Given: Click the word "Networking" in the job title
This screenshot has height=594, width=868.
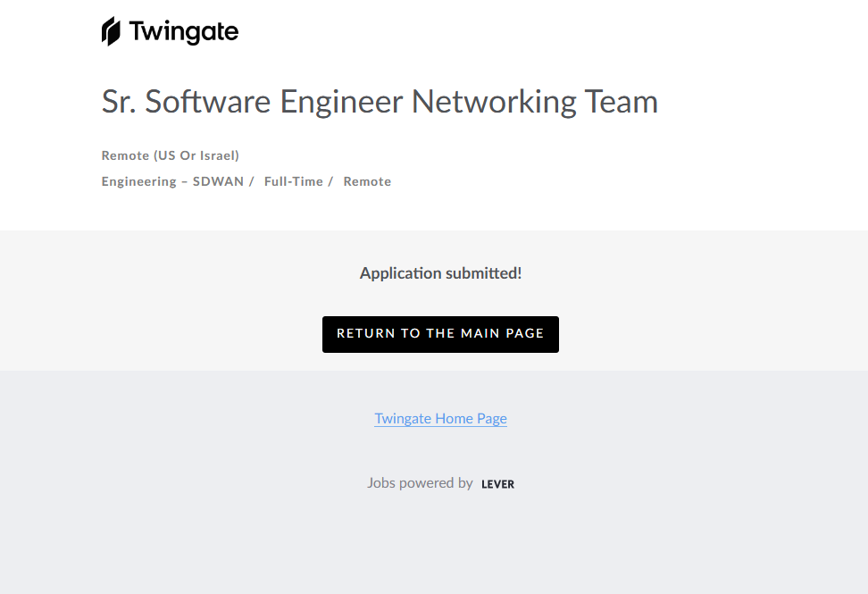Looking at the screenshot, I should 494,102.
